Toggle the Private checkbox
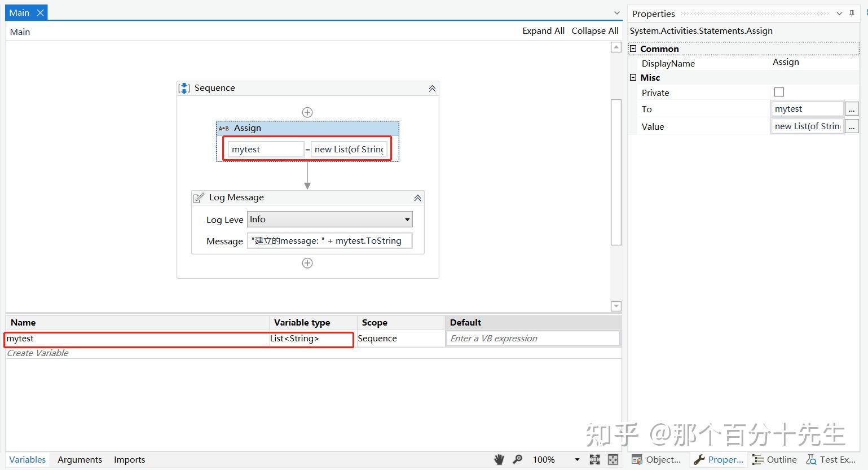 coord(779,92)
